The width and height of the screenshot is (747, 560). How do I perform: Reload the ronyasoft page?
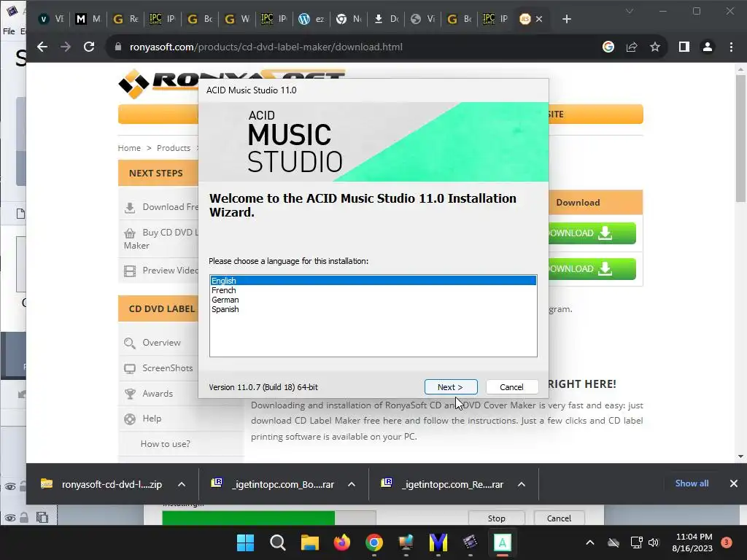(x=89, y=47)
